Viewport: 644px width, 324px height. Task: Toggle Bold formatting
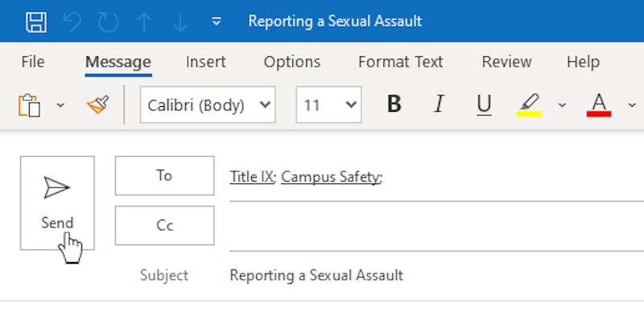coord(394,105)
